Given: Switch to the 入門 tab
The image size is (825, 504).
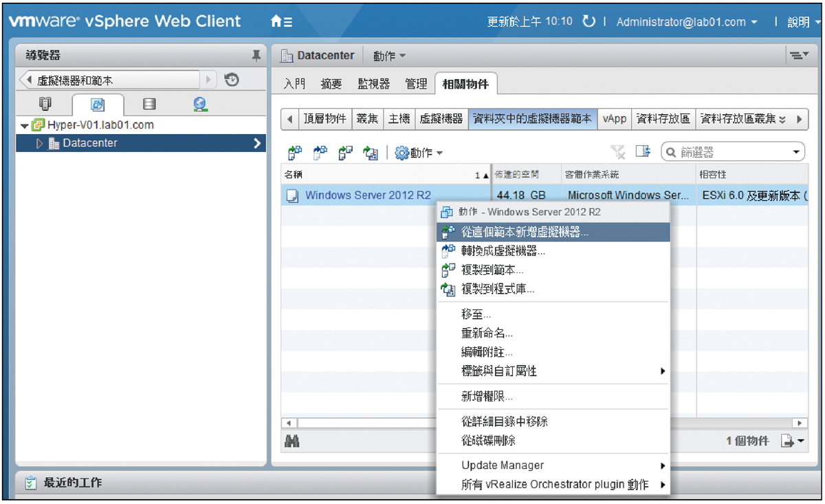Looking at the screenshot, I should [295, 84].
